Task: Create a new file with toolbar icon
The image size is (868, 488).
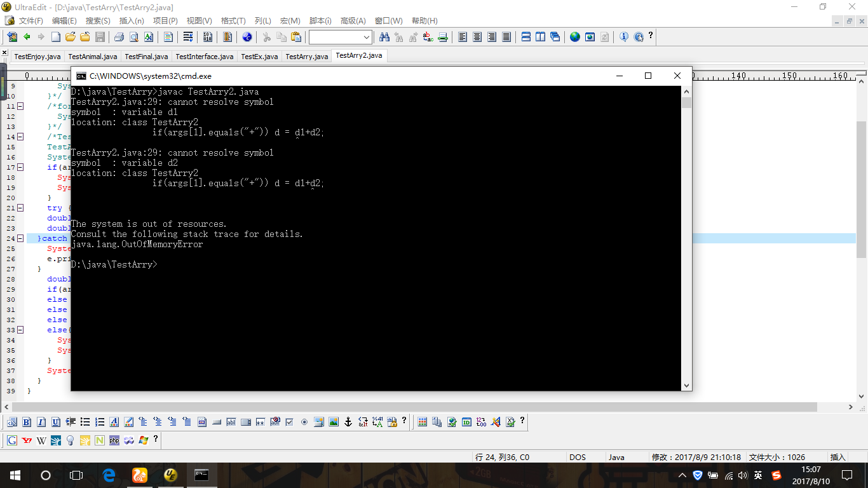Action: pyautogui.click(x=55, y=37)
